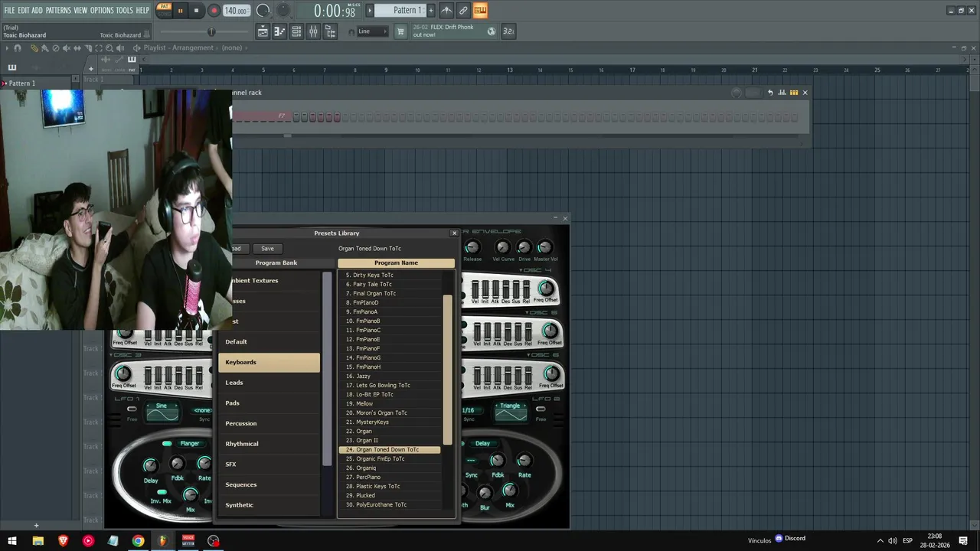The width and height of the screenshot is (980, 551).
Task: Select the Mute tool in Playlist
Action: click(x=66, y=47)
